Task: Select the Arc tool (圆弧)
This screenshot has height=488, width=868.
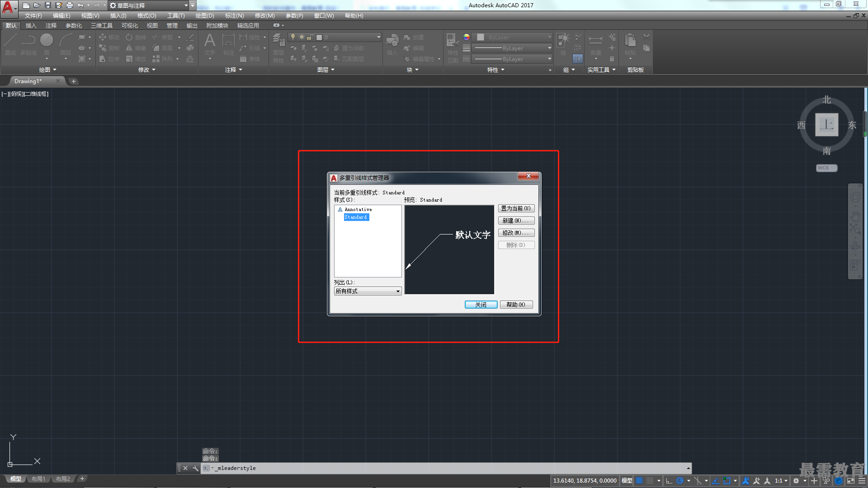Action: point(66,44)
